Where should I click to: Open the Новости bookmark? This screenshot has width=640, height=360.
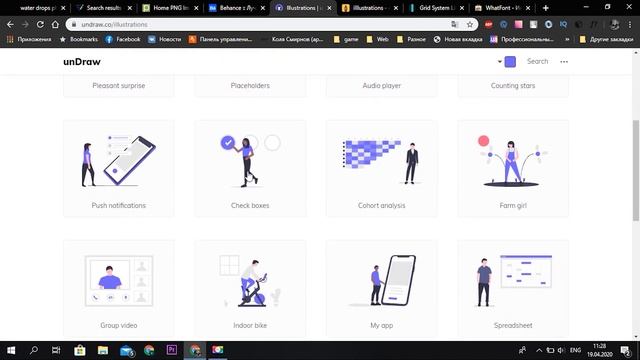coord(165,39)
